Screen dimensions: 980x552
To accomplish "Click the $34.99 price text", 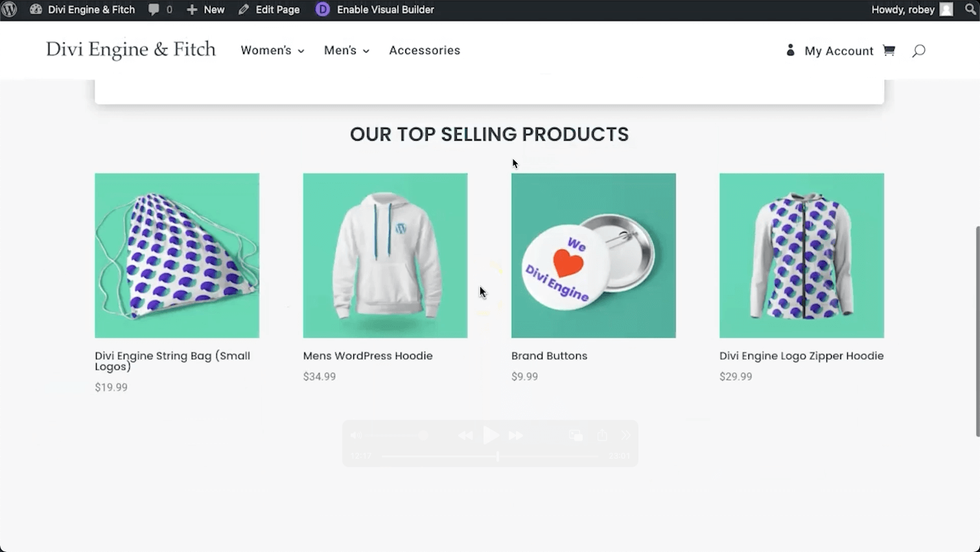I will 320,376.
